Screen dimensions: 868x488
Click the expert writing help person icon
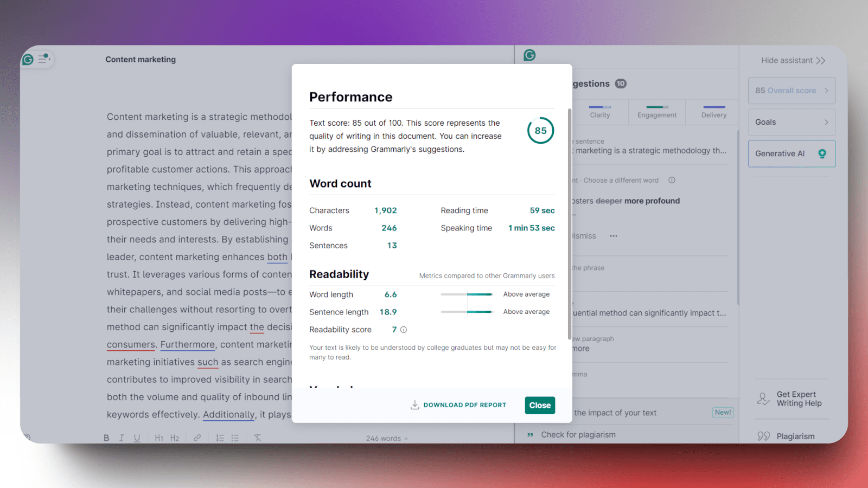coord(763,399)
